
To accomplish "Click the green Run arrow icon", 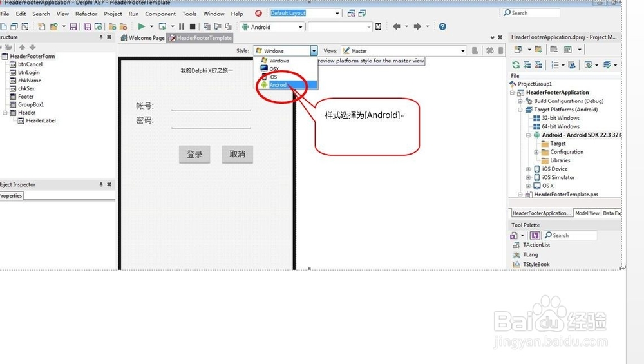I will point(142,26).
